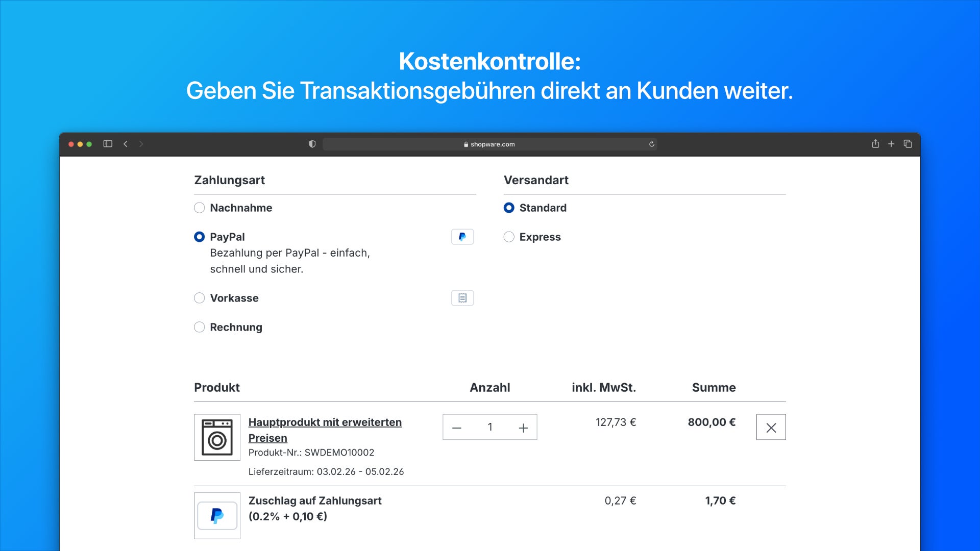Open the Safari sidebar

tap(108, 144)
